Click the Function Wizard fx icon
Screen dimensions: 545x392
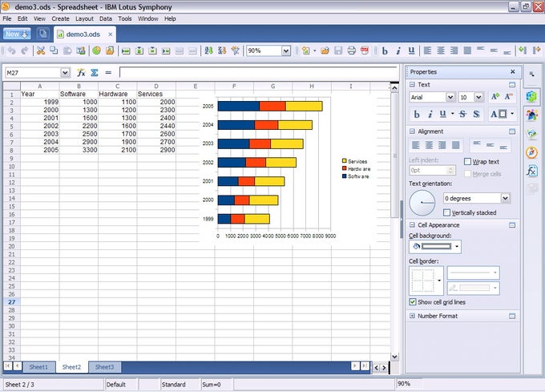[x=81, y=72]
